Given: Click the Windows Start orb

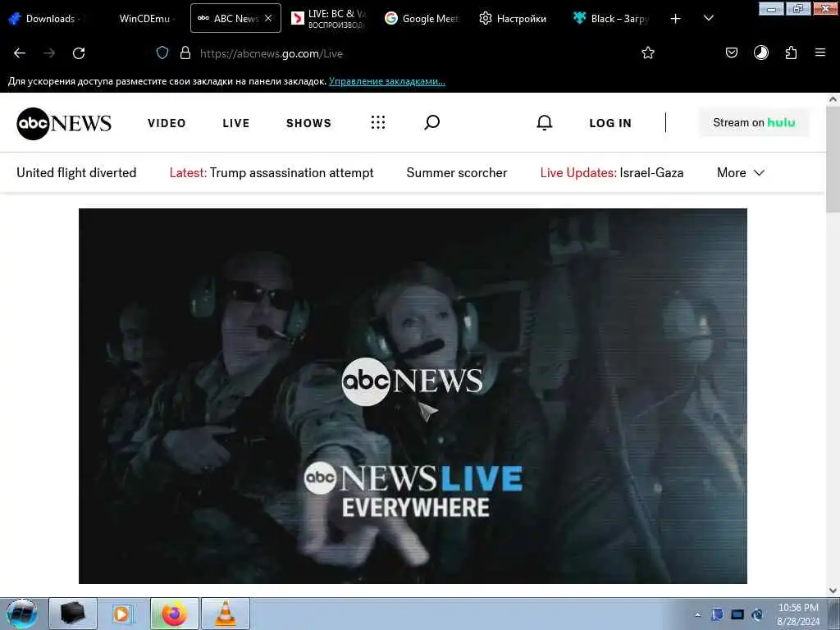Looking at the screenshot, I should click(x=21, y=614).
